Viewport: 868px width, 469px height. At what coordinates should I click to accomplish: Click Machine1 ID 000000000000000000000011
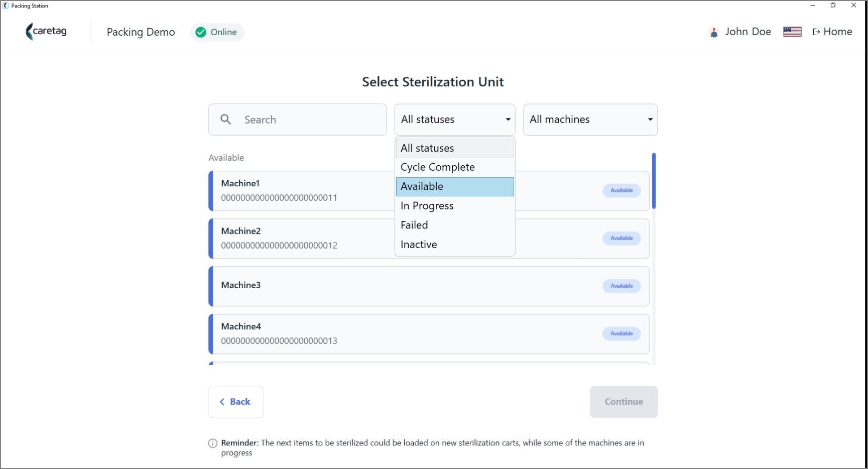(x=279, y=198)
